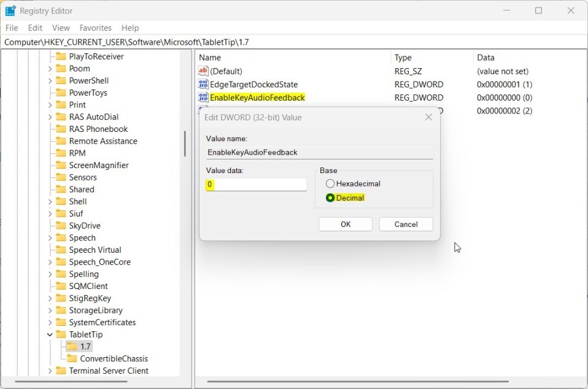The width and height of the screenshot is (588, 389).
Task: Click the SQMClient folder icon
Action: (x=60, y=286)
